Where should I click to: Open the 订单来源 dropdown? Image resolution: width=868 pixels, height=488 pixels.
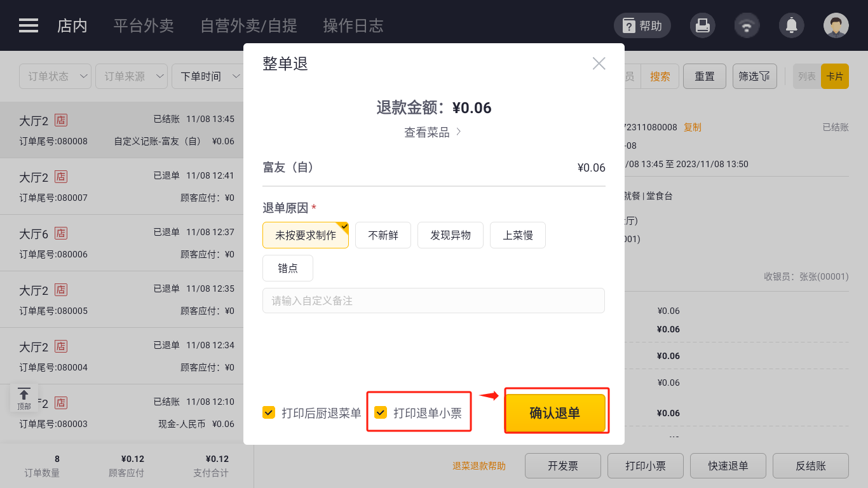(x=132, y=76)
